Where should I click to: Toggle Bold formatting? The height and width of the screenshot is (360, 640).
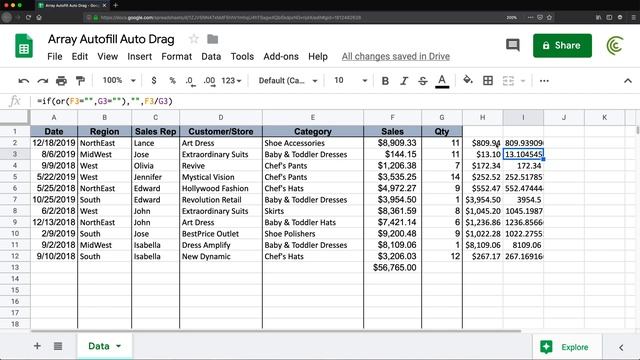385,81
